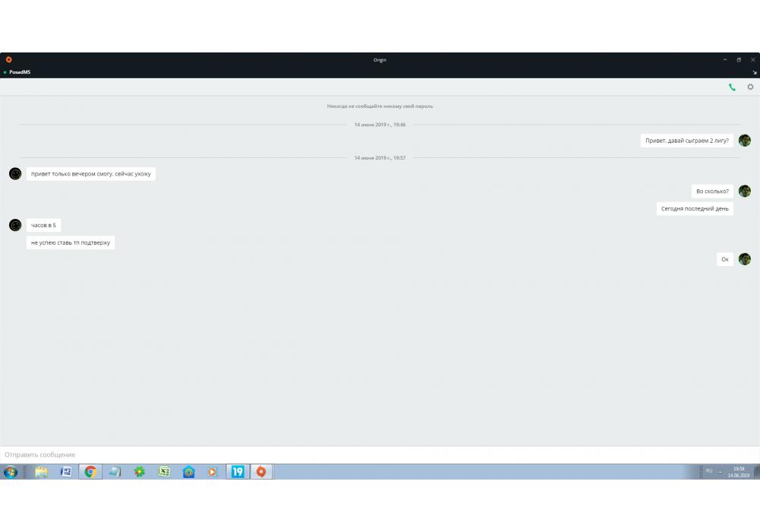Minimize the Origin chat window

(725, 59)
